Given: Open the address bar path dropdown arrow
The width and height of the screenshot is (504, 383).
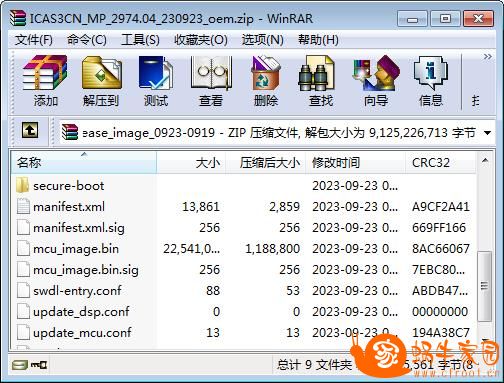Looking at the screenshot, I should (487, 133).
